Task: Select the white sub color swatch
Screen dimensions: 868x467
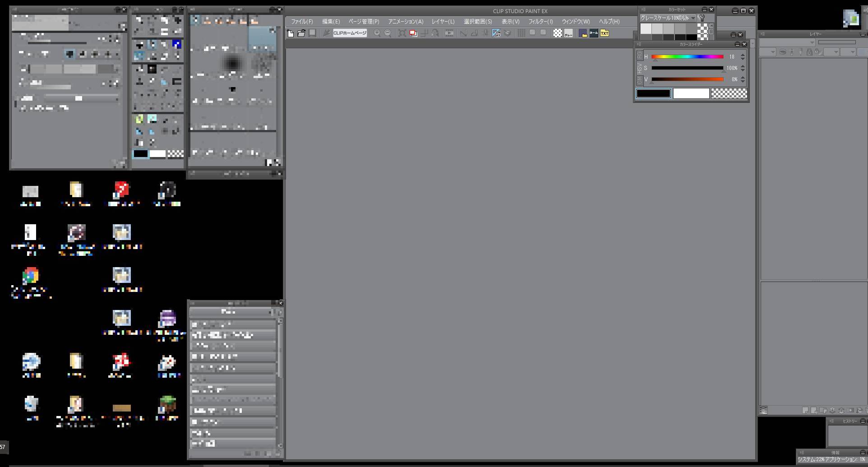Action: (691, 94)
